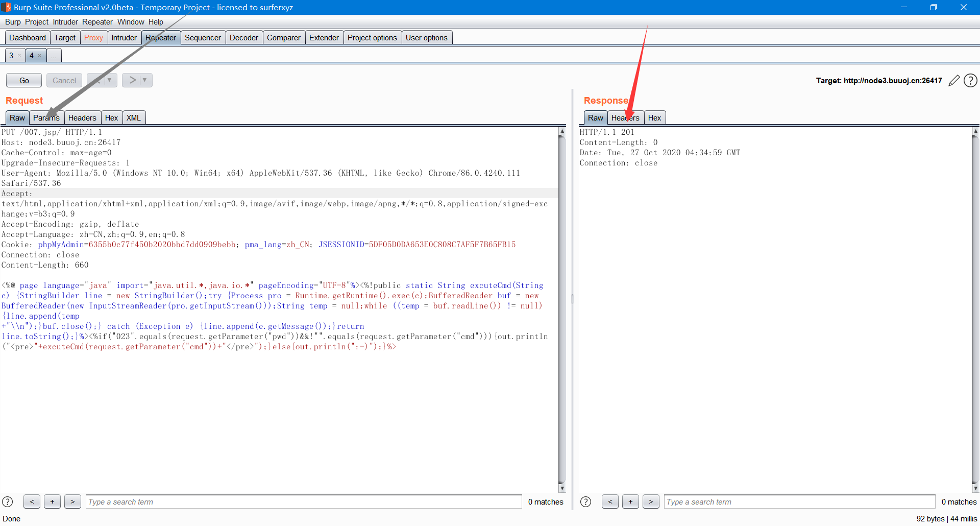This screenshot has width=980, height=526.
Task: Click the request pane vertical scrollbar
Action: [x=562, y=309]
